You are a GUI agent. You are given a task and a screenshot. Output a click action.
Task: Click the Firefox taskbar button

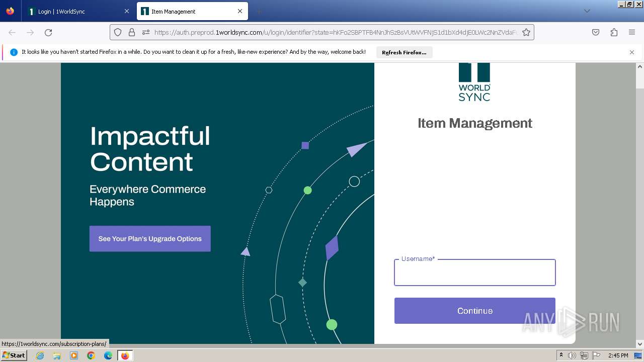coord(125,355)
